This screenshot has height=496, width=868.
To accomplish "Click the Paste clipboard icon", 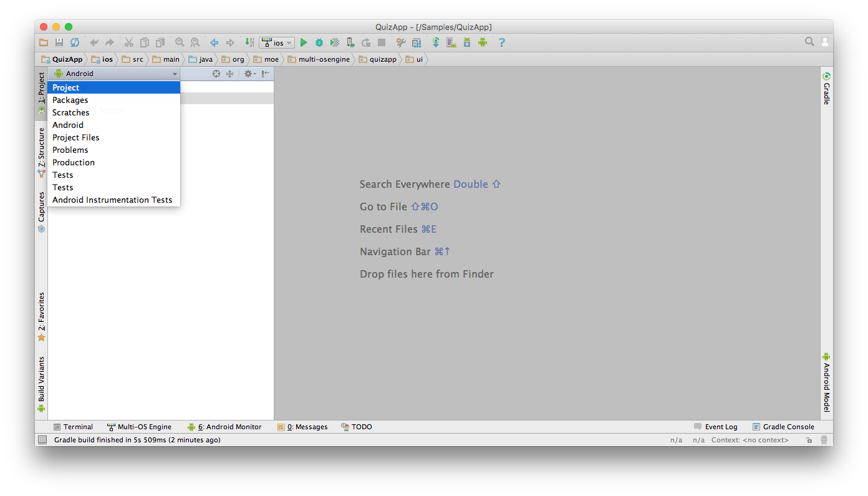I will [160, 42].
